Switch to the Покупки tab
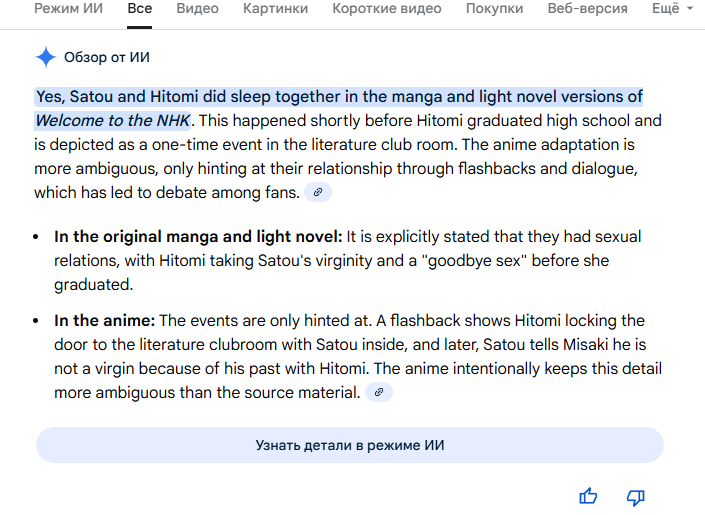Viewport: 705px width, 515px height. (x=494, y=9)
